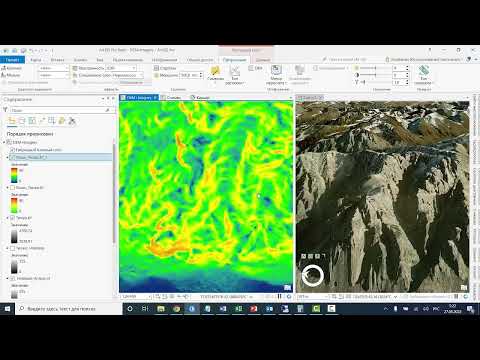
Task: Click green-icon button at ribbon's far right
Action: pyautogui.click(x=424, y=75)
